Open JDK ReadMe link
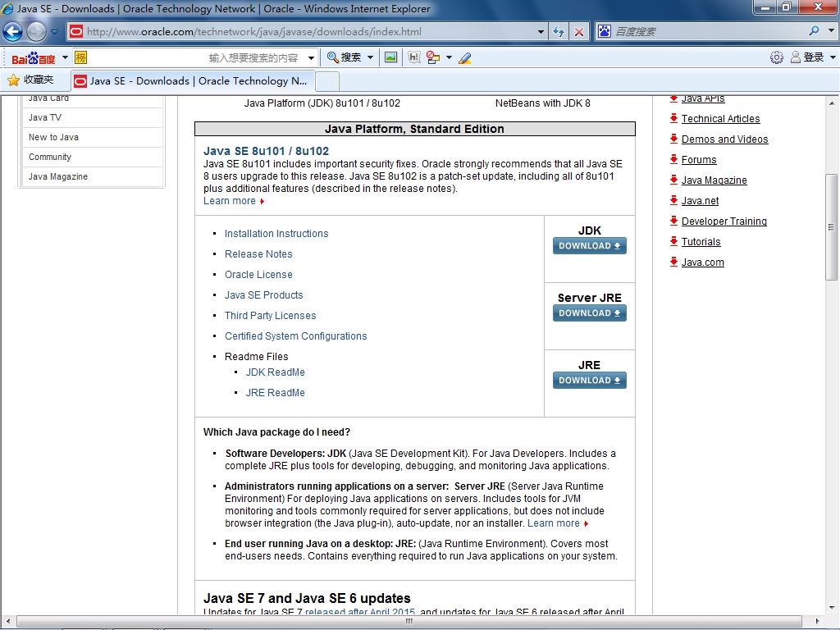Image resolution: width=840 pixels, height=630 pixels. [275, 372]
